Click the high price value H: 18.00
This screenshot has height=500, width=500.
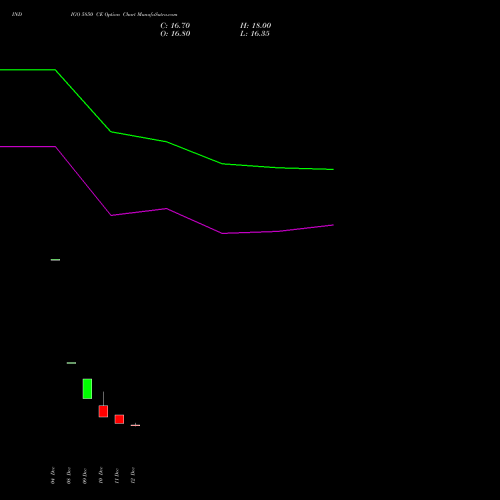(x=255, y=26)
